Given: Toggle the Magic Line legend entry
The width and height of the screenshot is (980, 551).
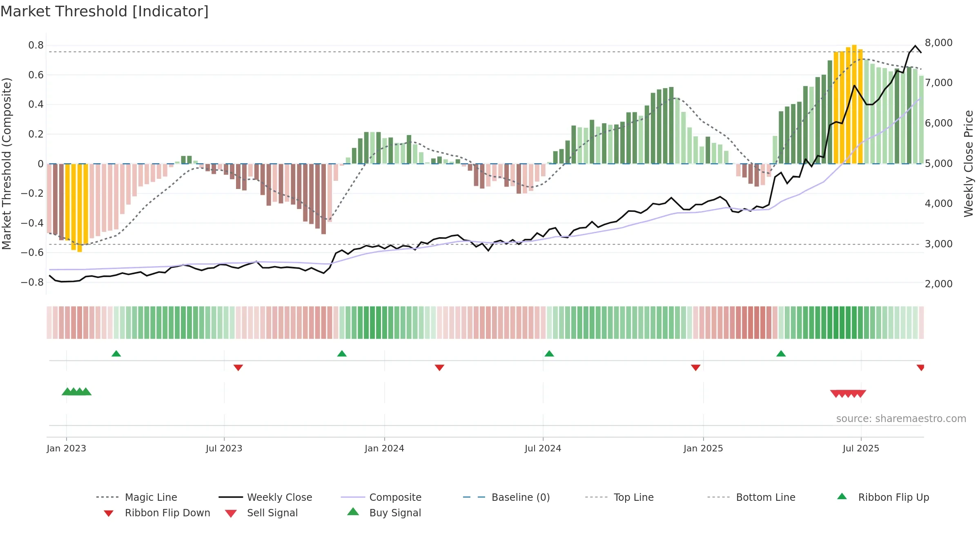Looking at the screenshot, I should (x=136, y=497).
